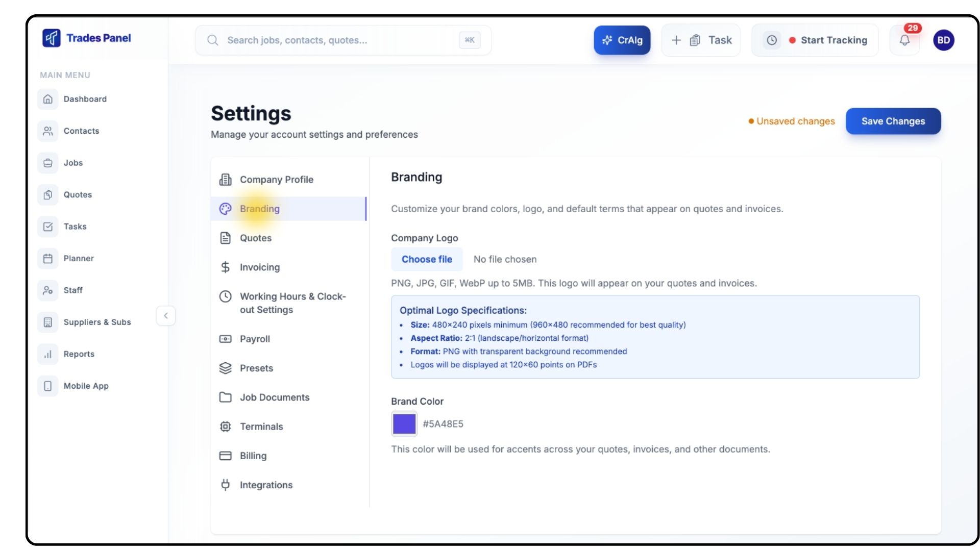
Task: Click the Reports bar chart icon
Action: pos(48,354)
